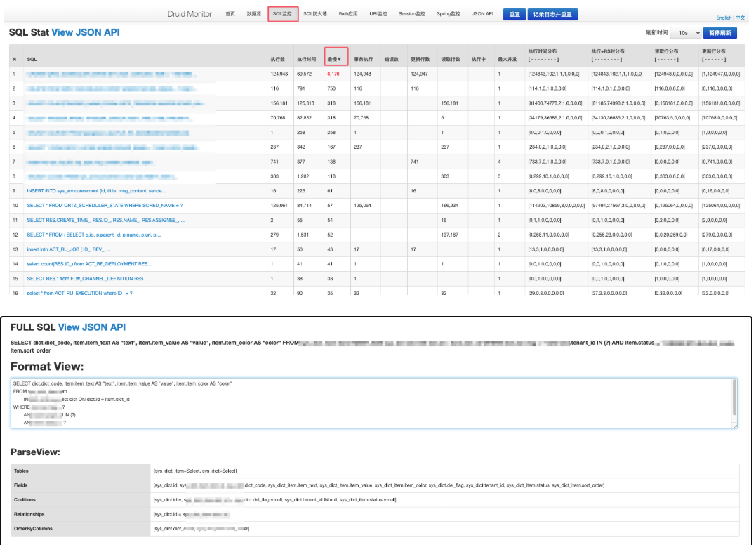Sort table by 执行时间 column header
Screen dimensions: 756x545
point(306,59)
